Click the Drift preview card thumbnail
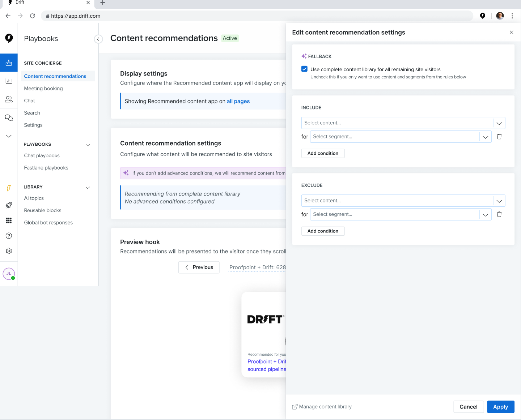This screenshot has width=521, height=420. pyautogui.click(x=264, y=334)
